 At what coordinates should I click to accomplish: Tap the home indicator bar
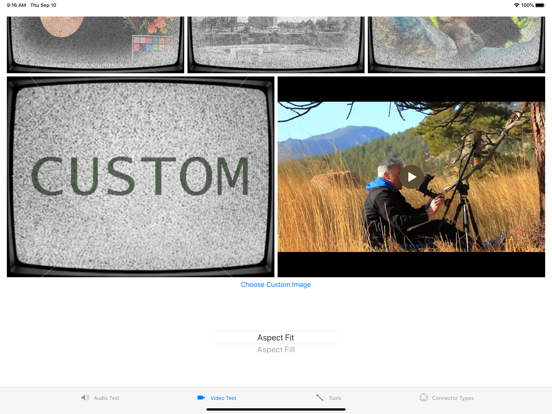click(276, 409)
